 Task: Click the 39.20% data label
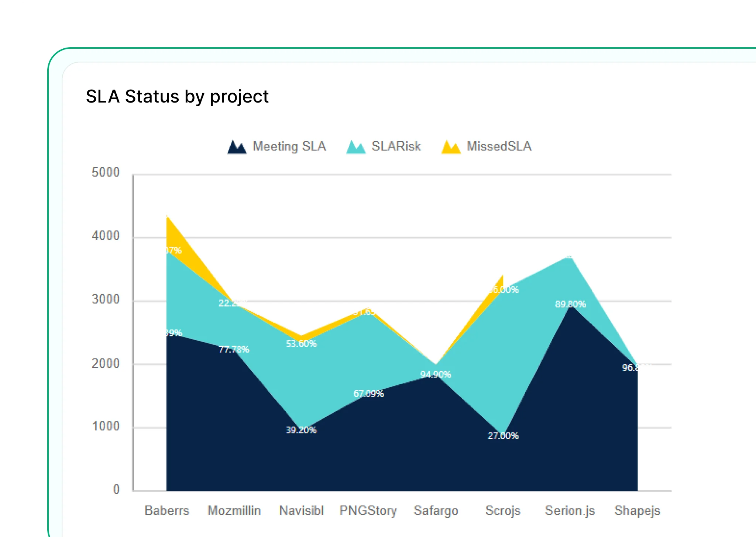click(x=301, y=430)
